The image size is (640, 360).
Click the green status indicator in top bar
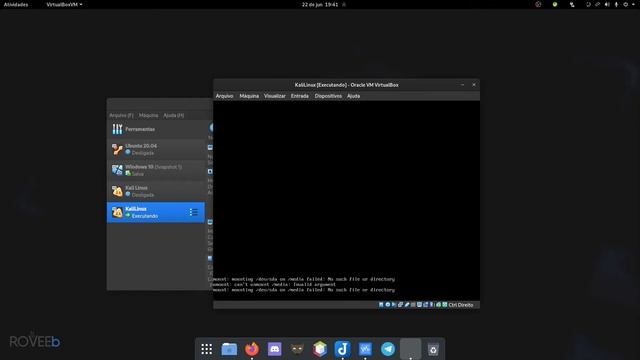click(555, 4)
